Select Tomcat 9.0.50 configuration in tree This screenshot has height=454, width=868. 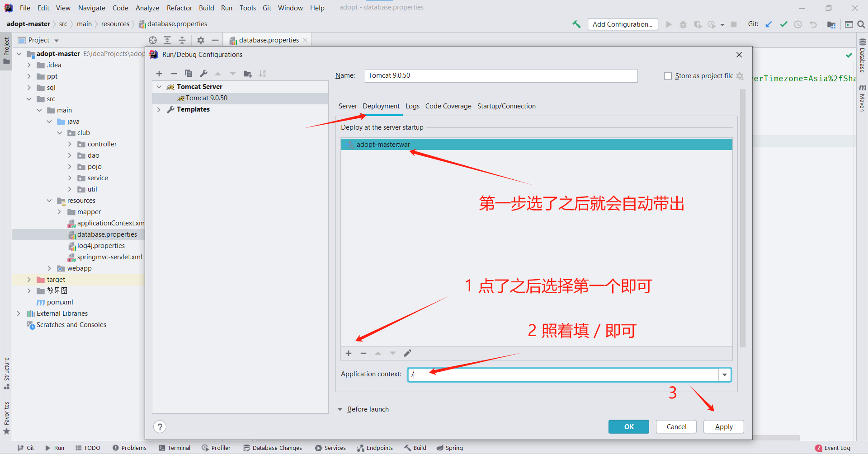click(x=240, y=98)
